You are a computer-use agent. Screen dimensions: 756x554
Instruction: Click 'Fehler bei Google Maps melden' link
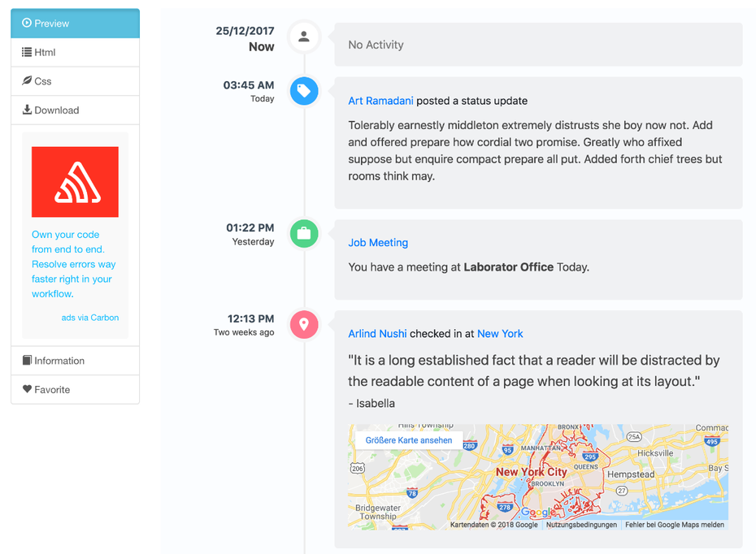674,525
